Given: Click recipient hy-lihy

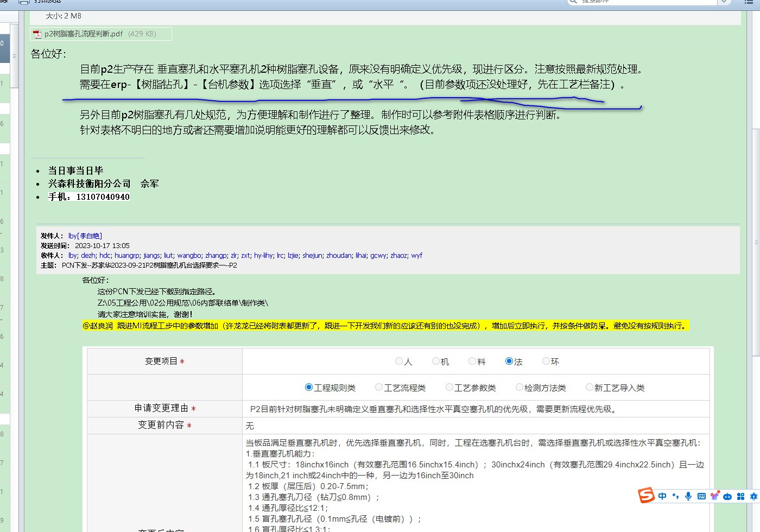Looking at the screenshot, I should 264,255.
